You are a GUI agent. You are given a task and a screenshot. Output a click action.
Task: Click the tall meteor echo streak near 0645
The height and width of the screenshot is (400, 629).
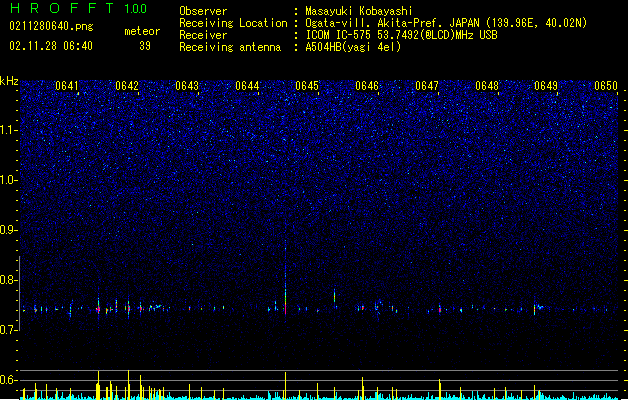click(286, 277)
